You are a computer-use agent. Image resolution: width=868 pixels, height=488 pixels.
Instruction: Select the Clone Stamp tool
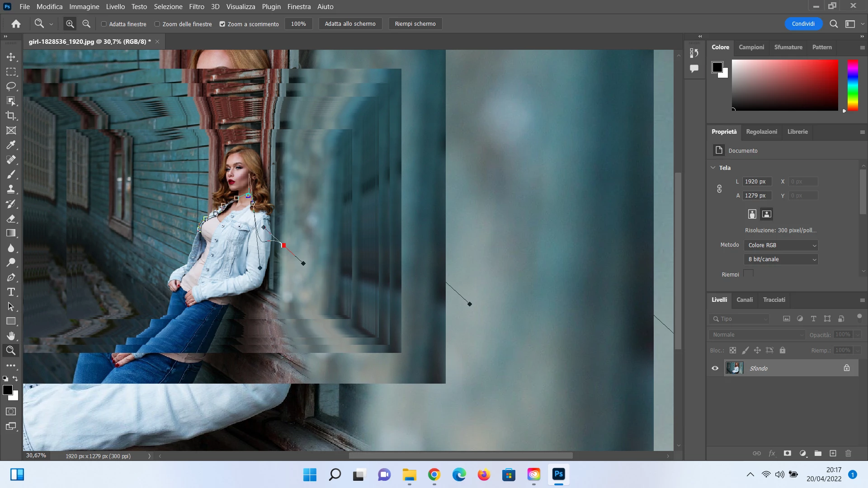(x=11, y=189)
